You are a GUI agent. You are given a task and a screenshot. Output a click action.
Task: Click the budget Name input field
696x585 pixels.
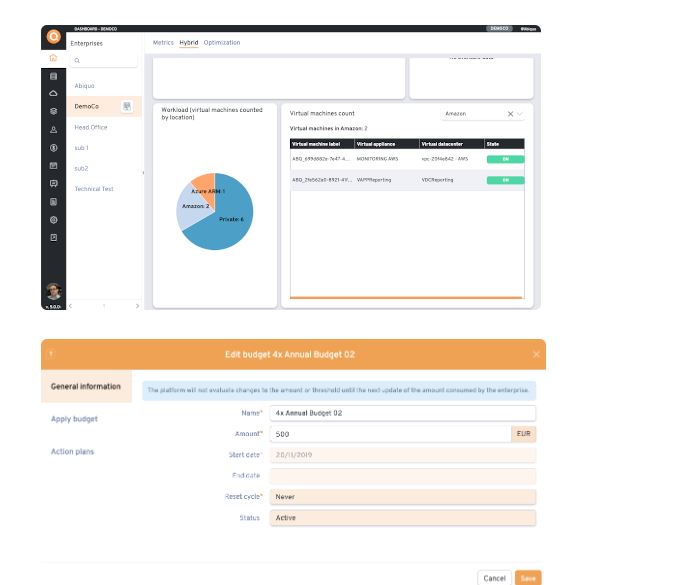[403, 413]
